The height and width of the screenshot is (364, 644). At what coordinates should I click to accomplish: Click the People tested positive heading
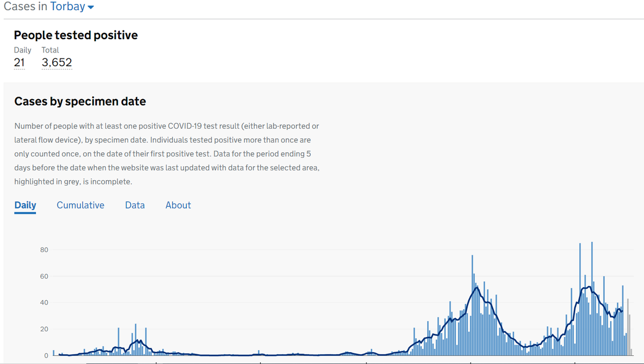point(76,35)
